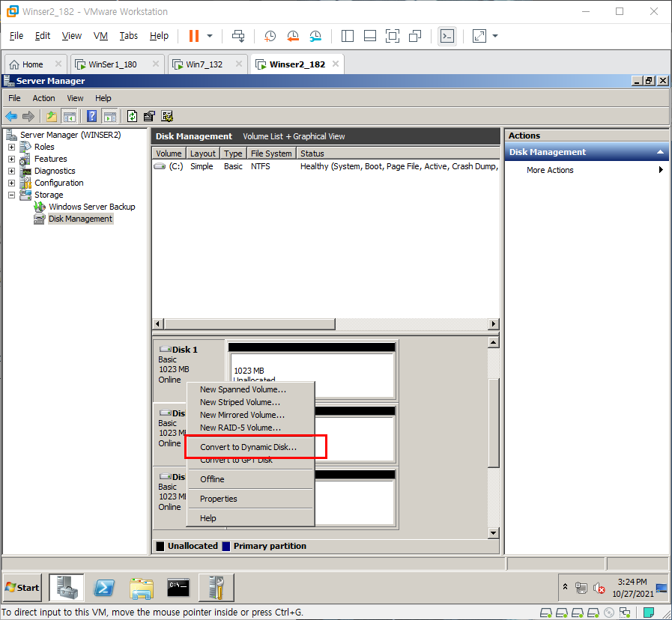This screenshot has height=620, width=672.
Task: Toggle the VMware library sidebar icon
Action: click(347, 36)
